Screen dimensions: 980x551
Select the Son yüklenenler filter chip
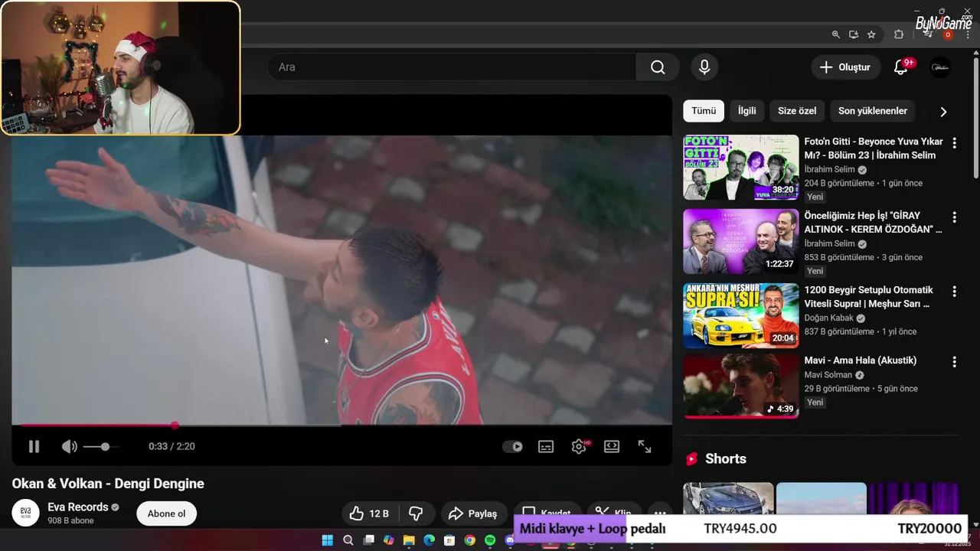click(873, 111)
